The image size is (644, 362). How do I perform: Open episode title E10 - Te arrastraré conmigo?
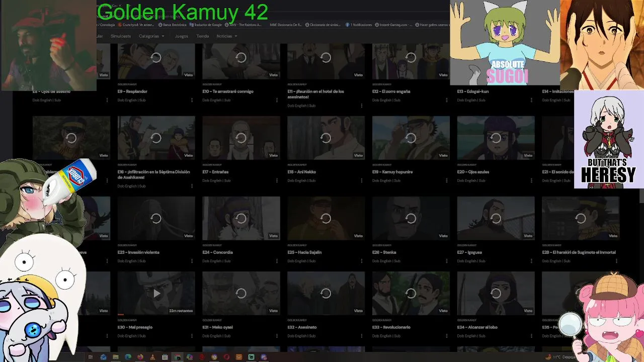tap(228, 92)
